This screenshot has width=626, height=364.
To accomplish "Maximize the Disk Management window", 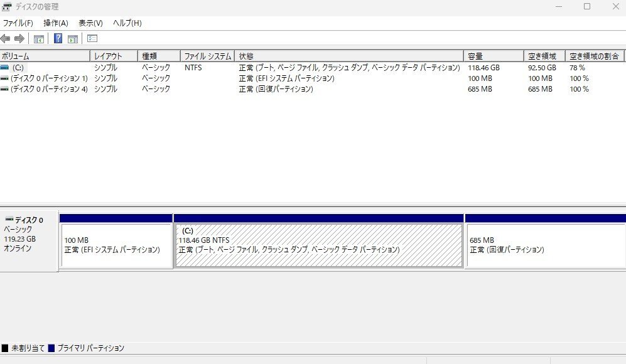I will (587, 6).
